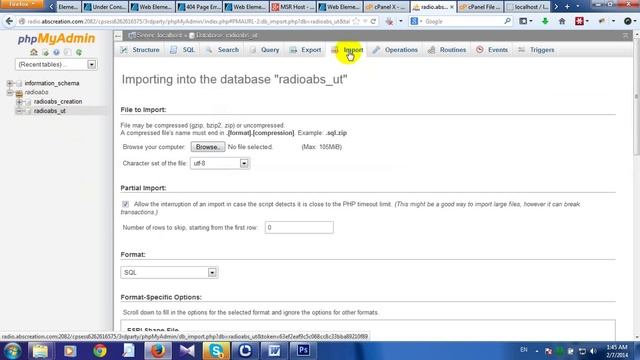
Task: Click the volume icon in system tray
Action: point(593,351)
